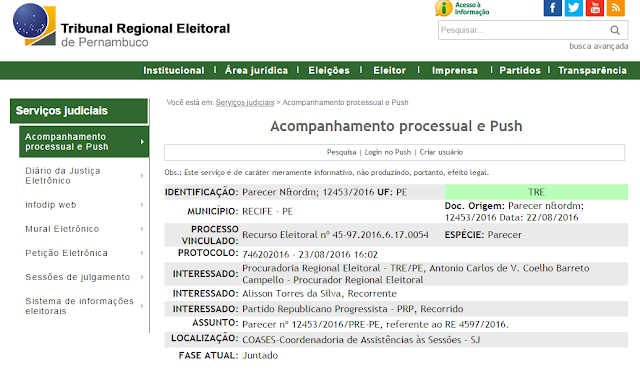Open the Institucional menu

[173, 71]
